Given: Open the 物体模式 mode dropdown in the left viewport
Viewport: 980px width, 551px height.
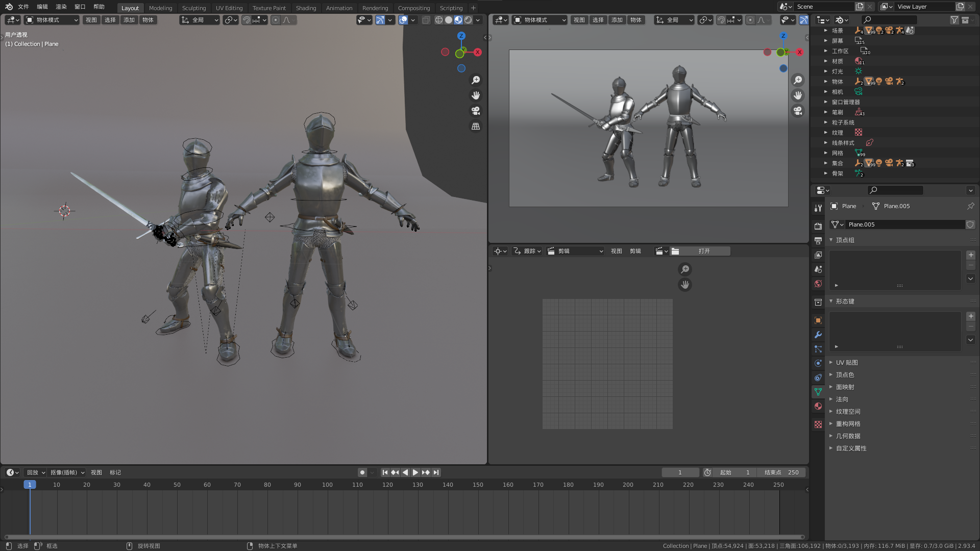Looking at the screenshot, I should (x=52, y=20).
